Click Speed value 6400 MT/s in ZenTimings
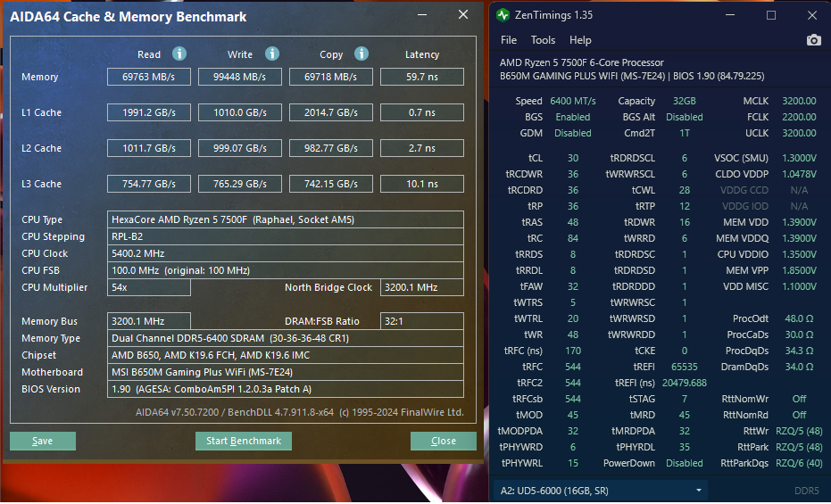 pyautogui.click(x=573, y=101)
